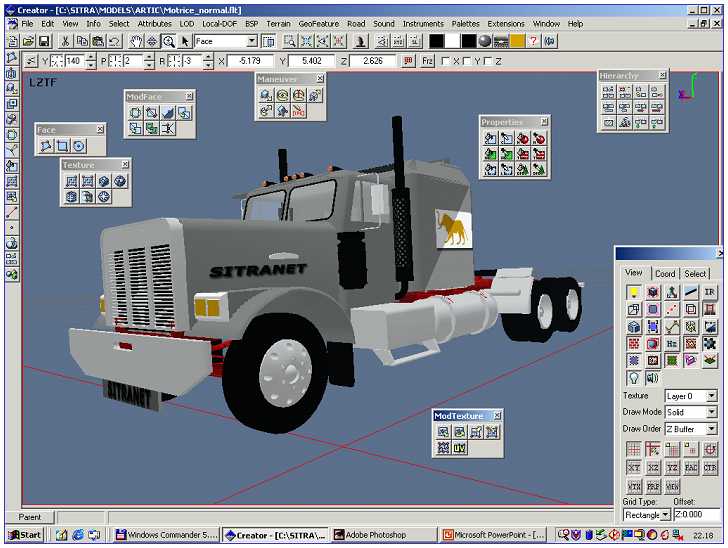Image resolution: width=728 pixels, height=548 pixels.
Task: Set grid to YZ plane button
Action: tap(672, 468)
